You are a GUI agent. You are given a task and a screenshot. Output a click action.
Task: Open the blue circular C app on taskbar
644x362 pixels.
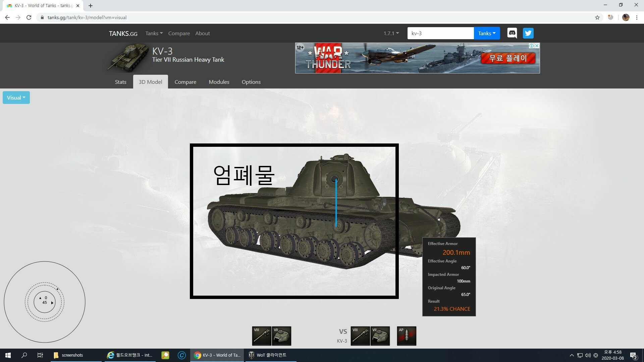(x=182, y=355)
